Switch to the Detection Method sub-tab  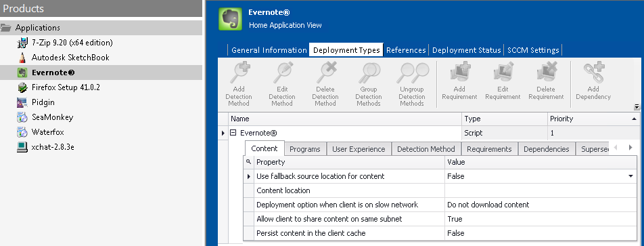(x=426, y=149)
